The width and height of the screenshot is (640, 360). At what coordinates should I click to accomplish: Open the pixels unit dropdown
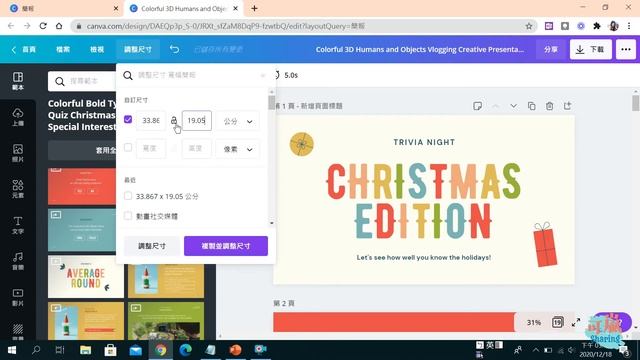(x=237, y=149)
